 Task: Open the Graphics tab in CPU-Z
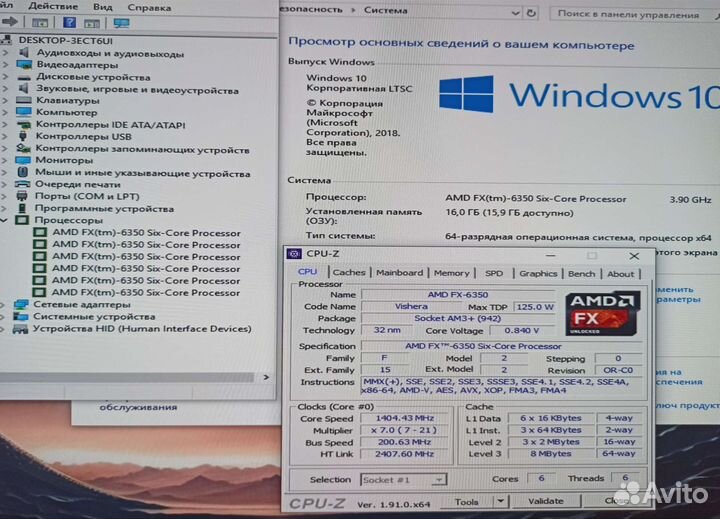pyautogui.click(x=538, y=274)
